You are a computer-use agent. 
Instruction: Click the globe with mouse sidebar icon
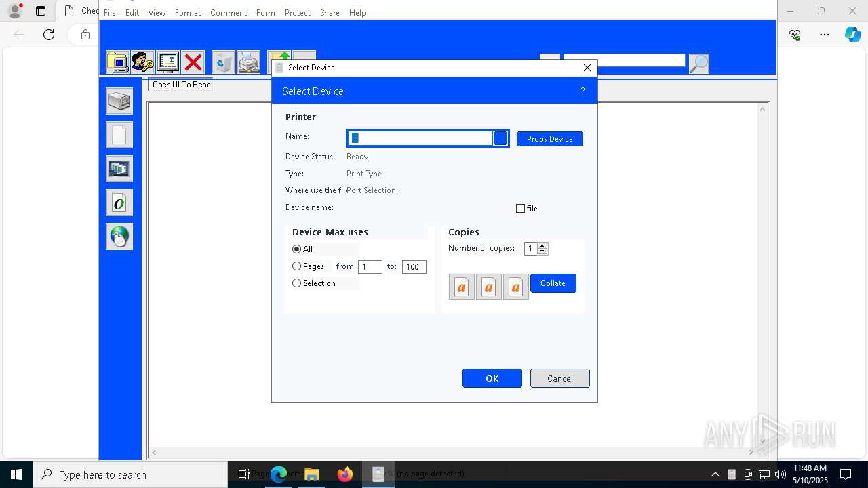pos(119,237)
